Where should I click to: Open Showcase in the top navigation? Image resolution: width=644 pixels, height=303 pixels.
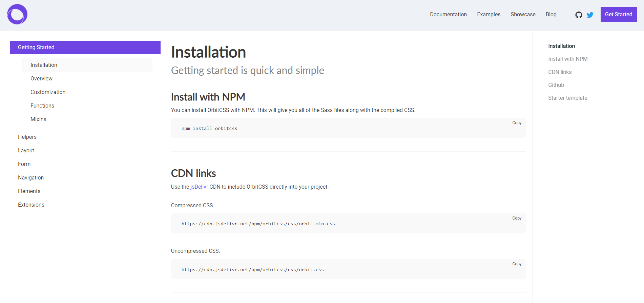point(523,14)
